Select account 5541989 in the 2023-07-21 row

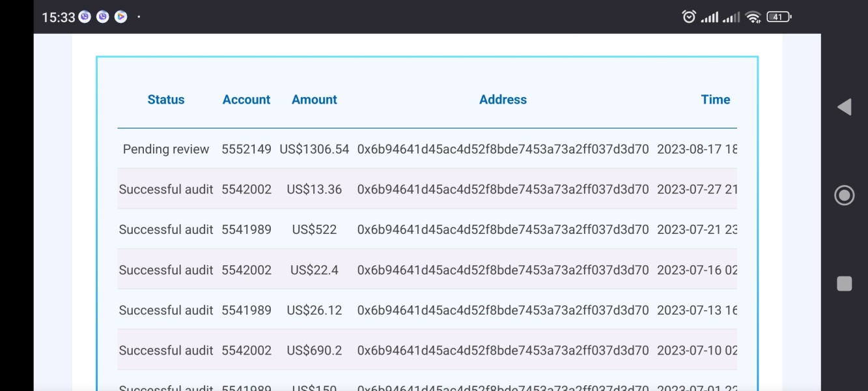point(246,229)
